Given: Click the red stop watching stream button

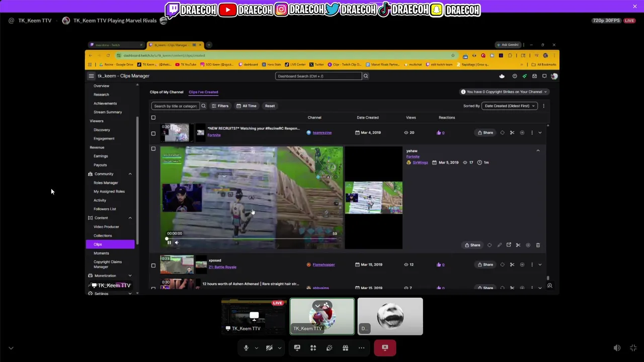Looking at the screenshot, I should [x=385, y=347].
